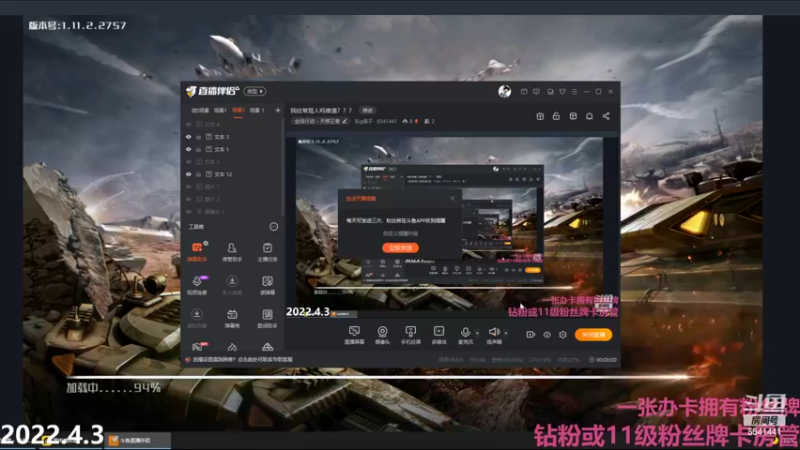The height and width of the screenshot is (450, 800).
Task: Click the FPS reading in the status bar
Action: [x=477, y=360]
